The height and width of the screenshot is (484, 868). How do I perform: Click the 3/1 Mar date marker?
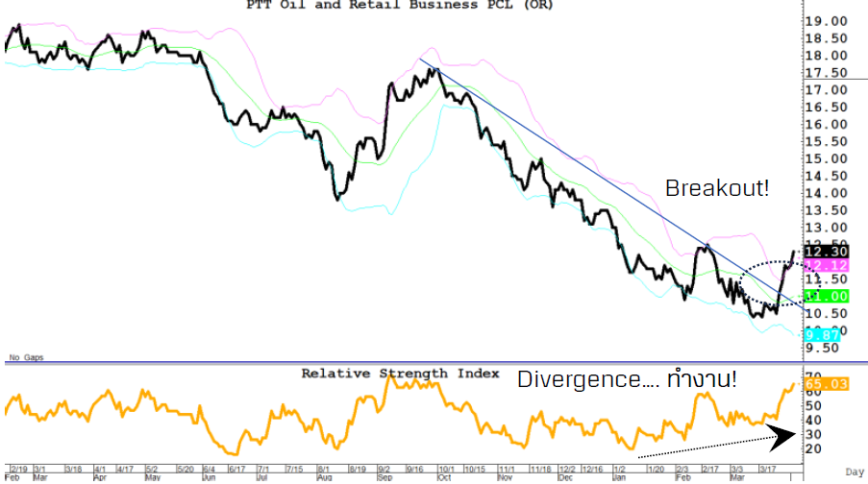coord(40,472)
